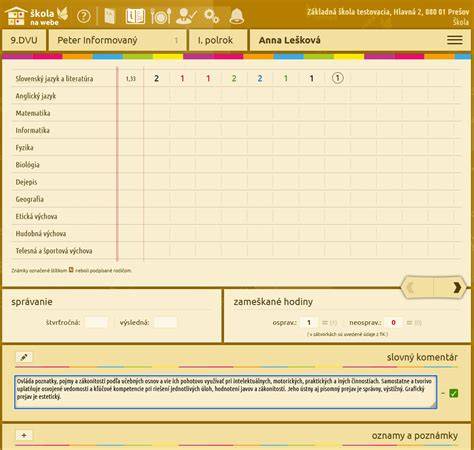Open the 9.DVU class selector

24,40
